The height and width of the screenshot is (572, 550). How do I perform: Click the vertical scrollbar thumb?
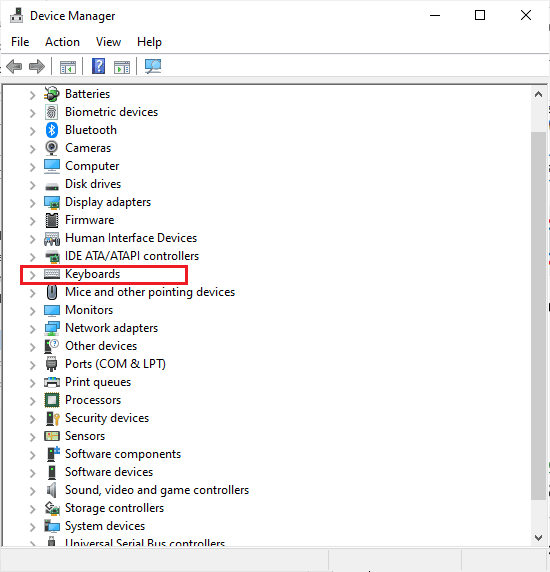pos(538,316)
